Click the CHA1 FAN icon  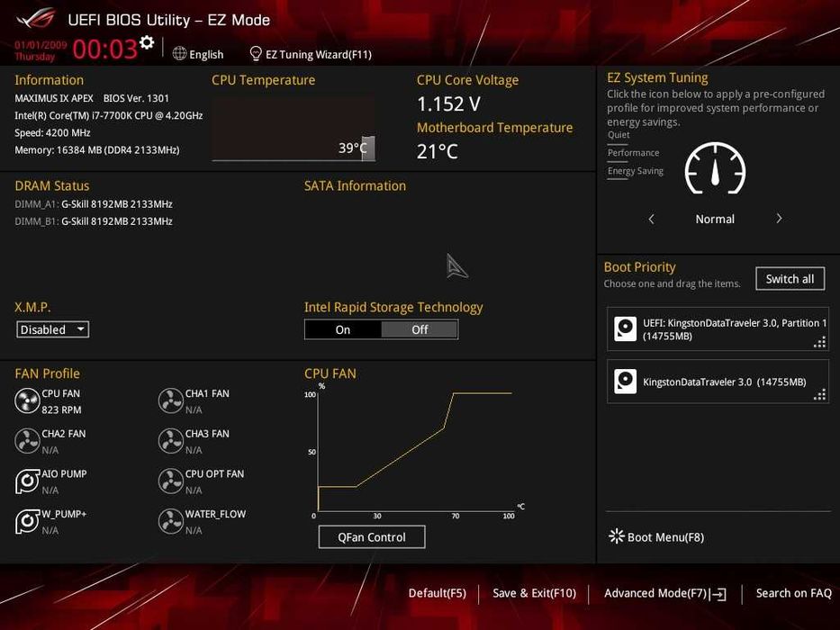point(171,400)
